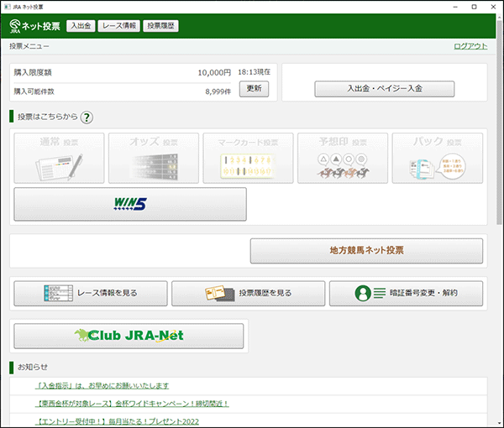Open 入出金・ペイジー入金 button
The height and width of the screenshot is (428, 504).
(385, 89)
